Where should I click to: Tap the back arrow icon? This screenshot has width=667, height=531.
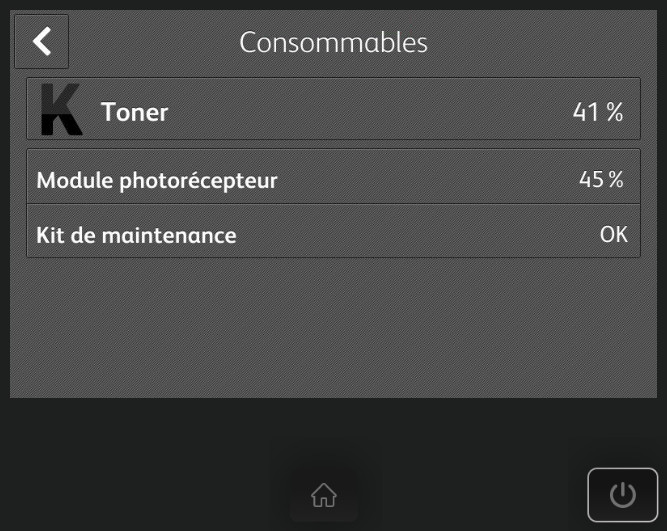point(41,42)
